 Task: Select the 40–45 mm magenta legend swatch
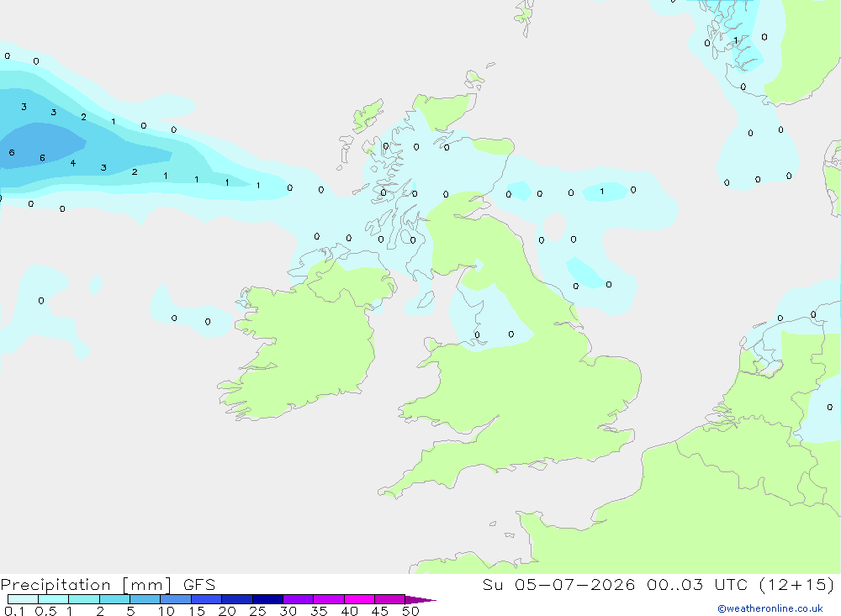(x=359, y=599)
